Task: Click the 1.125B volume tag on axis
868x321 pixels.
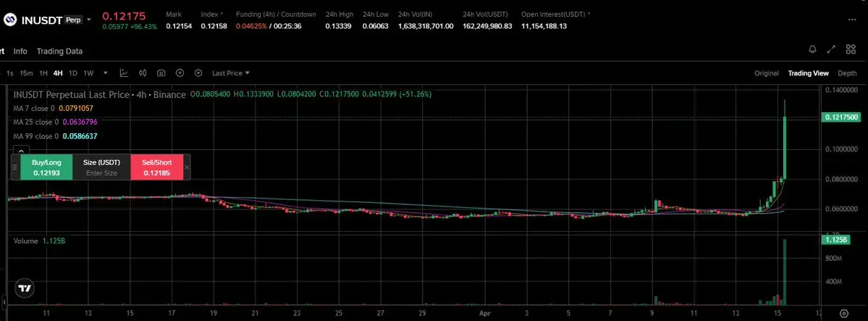Action: [x=836, y=240]
